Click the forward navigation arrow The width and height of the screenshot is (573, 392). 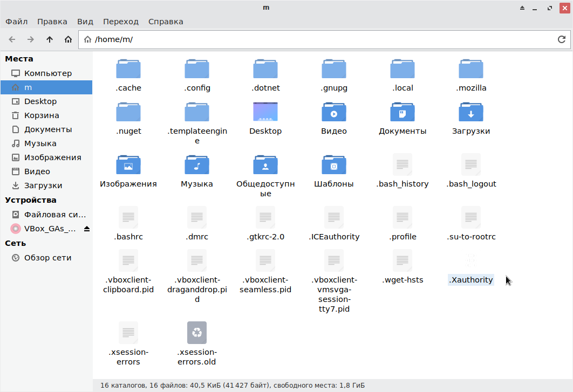tap(31, 39)
